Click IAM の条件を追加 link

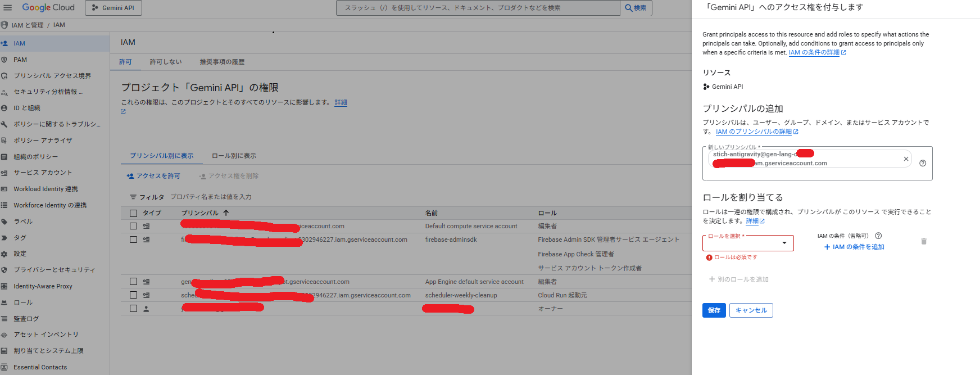tap(854, 247)
